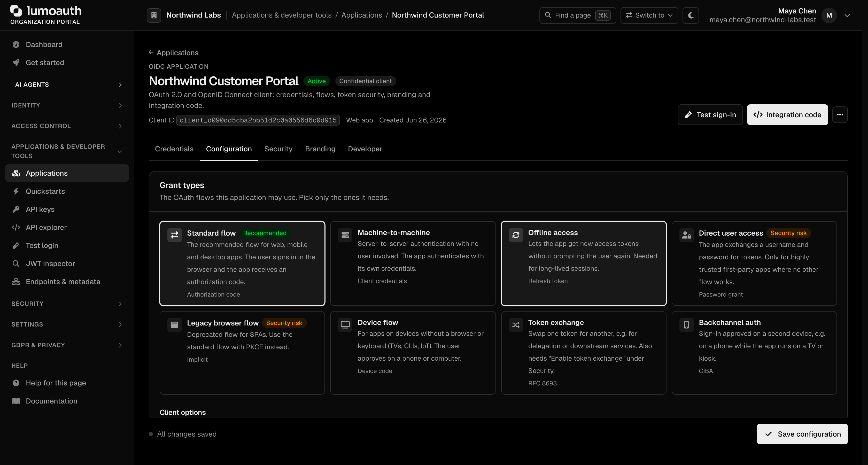Open the more options ellipsis button
The height and width of the screenshot is (465, 868).
click(x=840, y=114)
